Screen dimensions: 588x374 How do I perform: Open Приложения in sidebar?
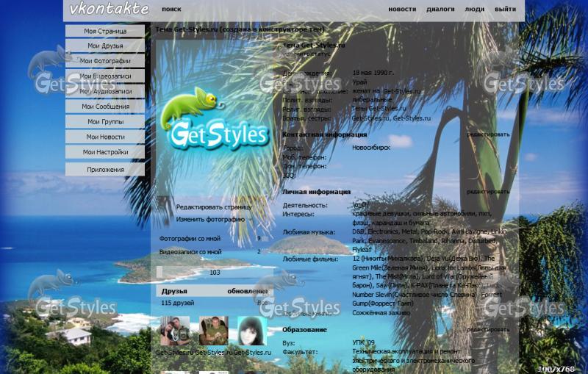[105, 170]
